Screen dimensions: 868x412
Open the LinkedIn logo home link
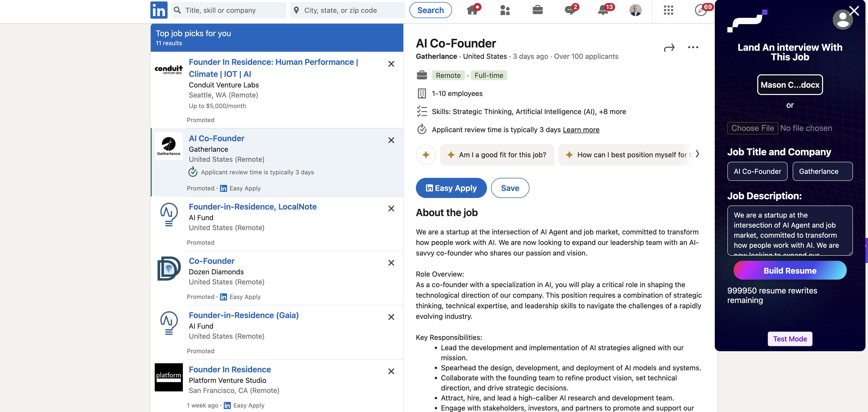(159, 10)
